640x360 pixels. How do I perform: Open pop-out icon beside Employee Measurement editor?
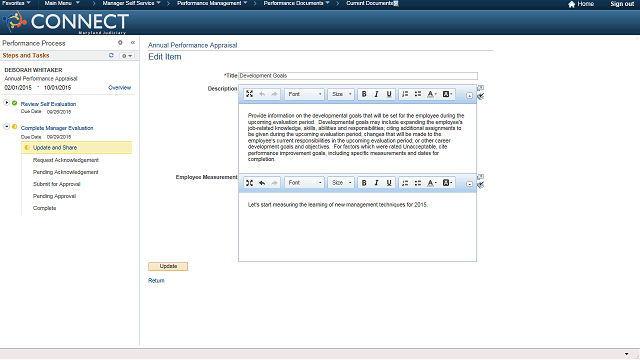click(481, 176)
